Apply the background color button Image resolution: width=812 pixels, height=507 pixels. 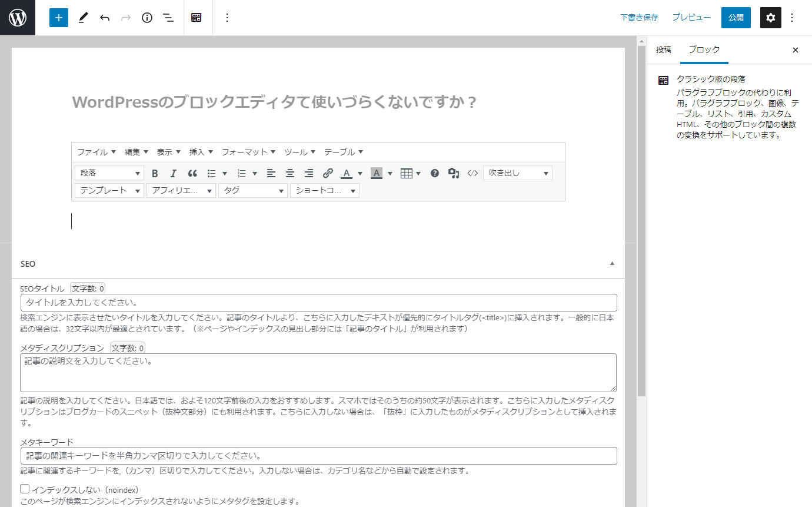(x=377, y=173)
